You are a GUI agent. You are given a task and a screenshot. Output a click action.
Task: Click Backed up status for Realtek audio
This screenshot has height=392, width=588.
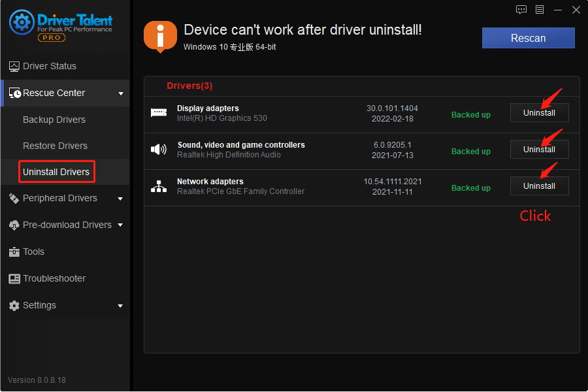point(470,151)
